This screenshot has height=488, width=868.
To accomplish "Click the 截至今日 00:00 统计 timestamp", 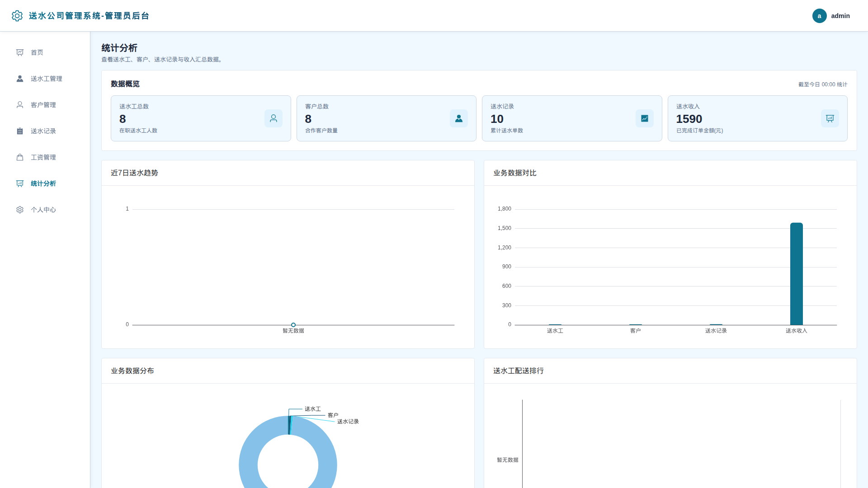I will (x=823, y=84).
